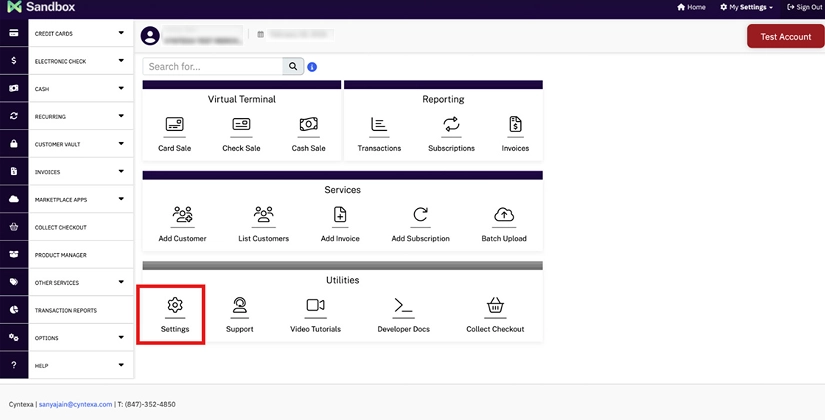Click the Batch Upload cloud icon

(504, 215)
